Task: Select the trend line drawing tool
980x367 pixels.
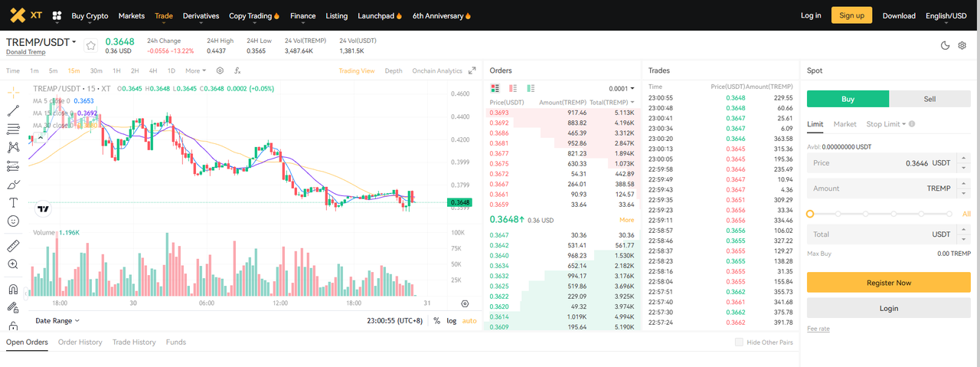Action: coord(13,110)
